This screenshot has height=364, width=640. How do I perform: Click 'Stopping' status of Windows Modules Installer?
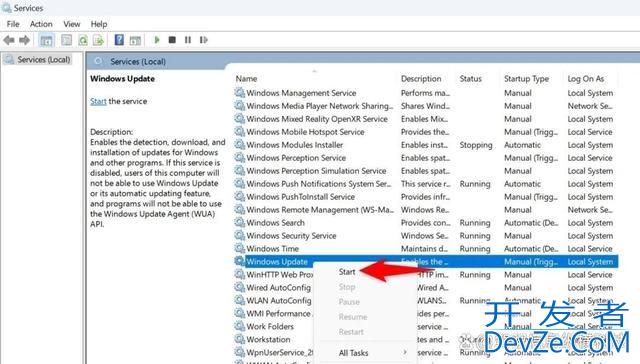coord(476,145)
